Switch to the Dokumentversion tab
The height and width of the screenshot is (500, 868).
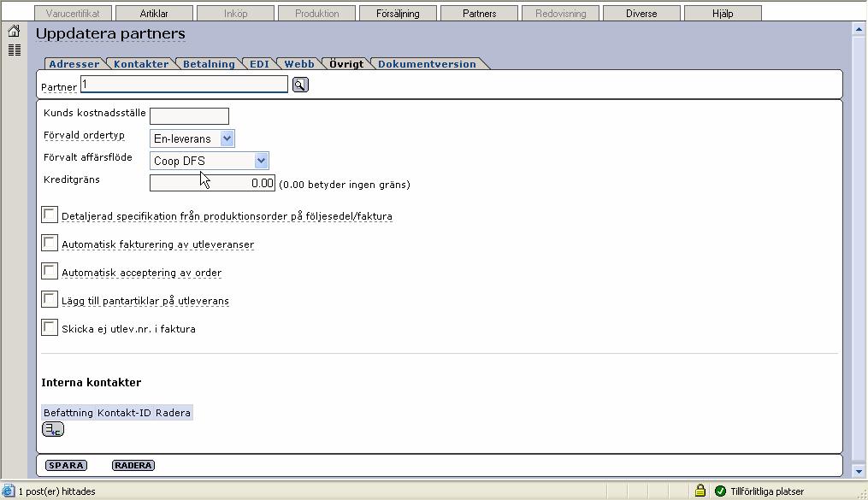[x=427, y=63]
